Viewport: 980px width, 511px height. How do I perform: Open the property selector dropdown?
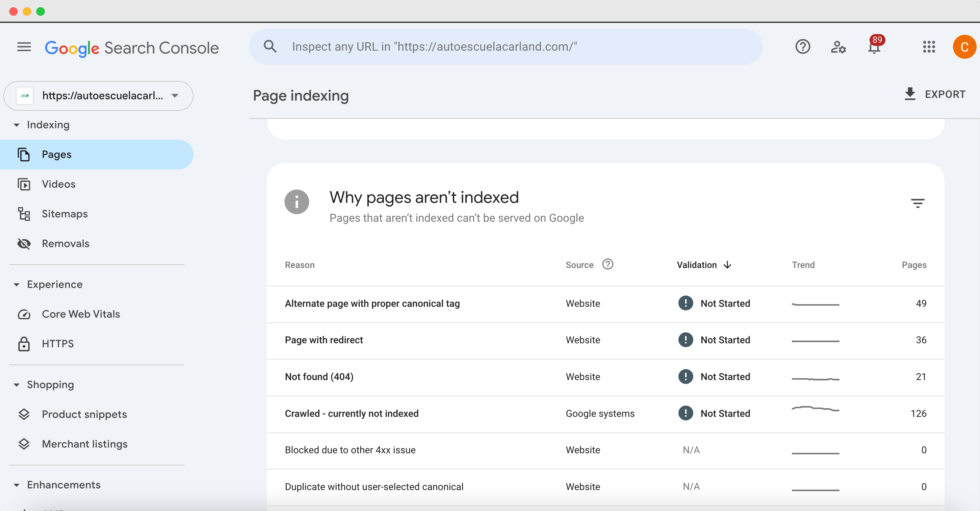(98, 96)
